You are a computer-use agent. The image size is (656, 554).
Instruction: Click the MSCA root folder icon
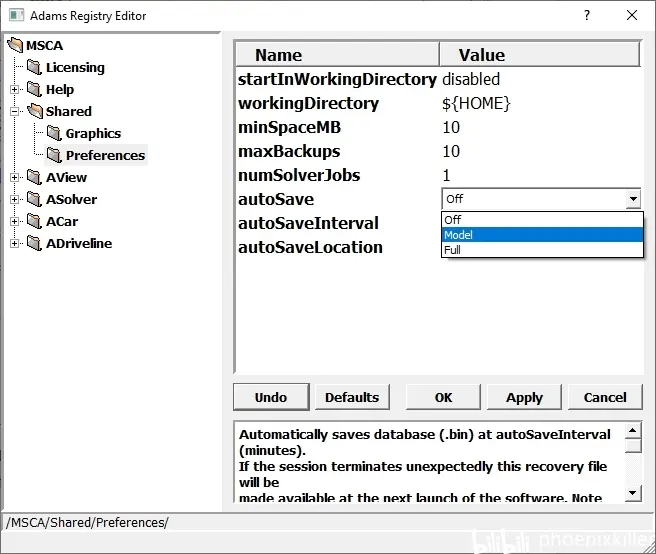click(x=15, y=45)
